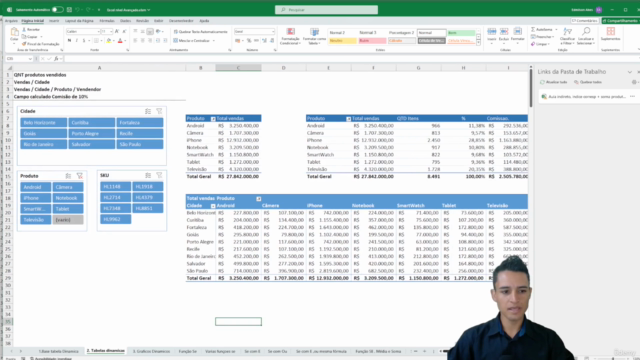This screenshot has height=360, width=640.
Task: Open Formatação Condicional menu
Action: [x=290, y=36]
